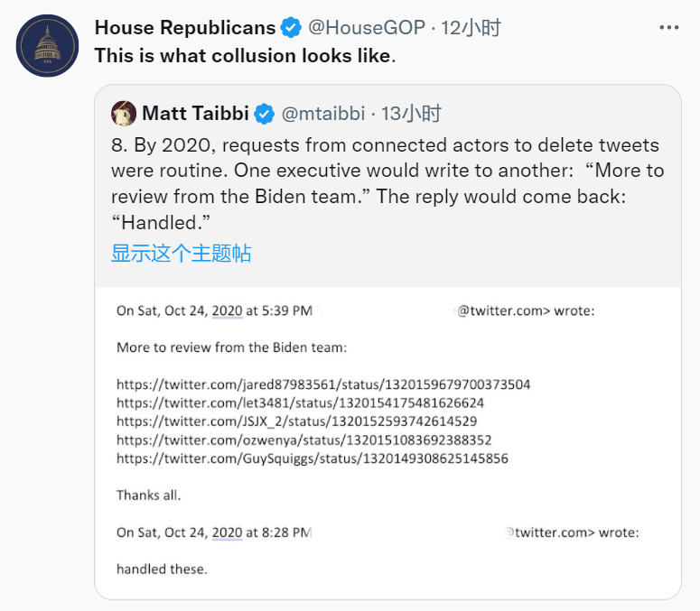The width and height of the screenshot is (700, 611).
Task: Open the @HouseGOP handle link
Action: [366, 28]
